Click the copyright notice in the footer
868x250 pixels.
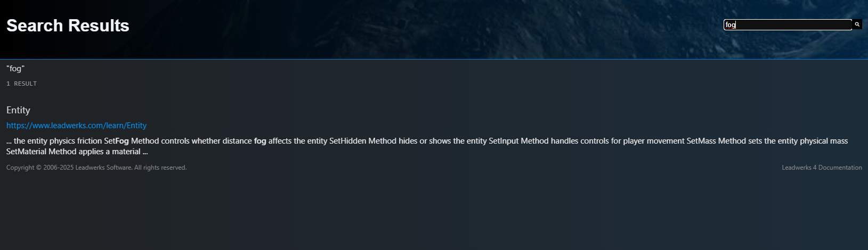(96, 168)
